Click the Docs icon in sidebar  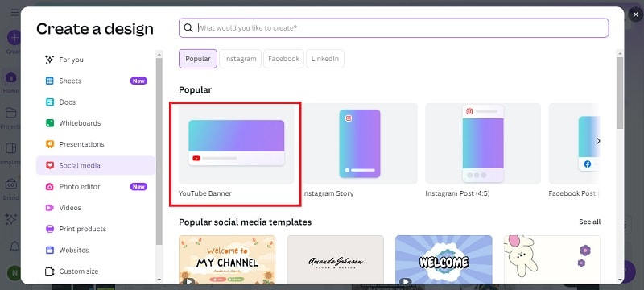(50, 101)
